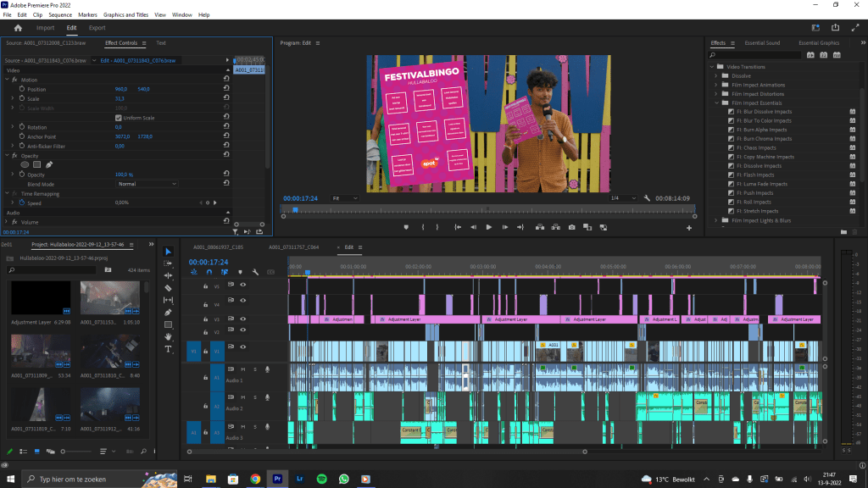Image resolution: width=868 pixels, height=488 pixels.
Task: Switch to the Essential Sound tab
Action: tap(762, 42)
